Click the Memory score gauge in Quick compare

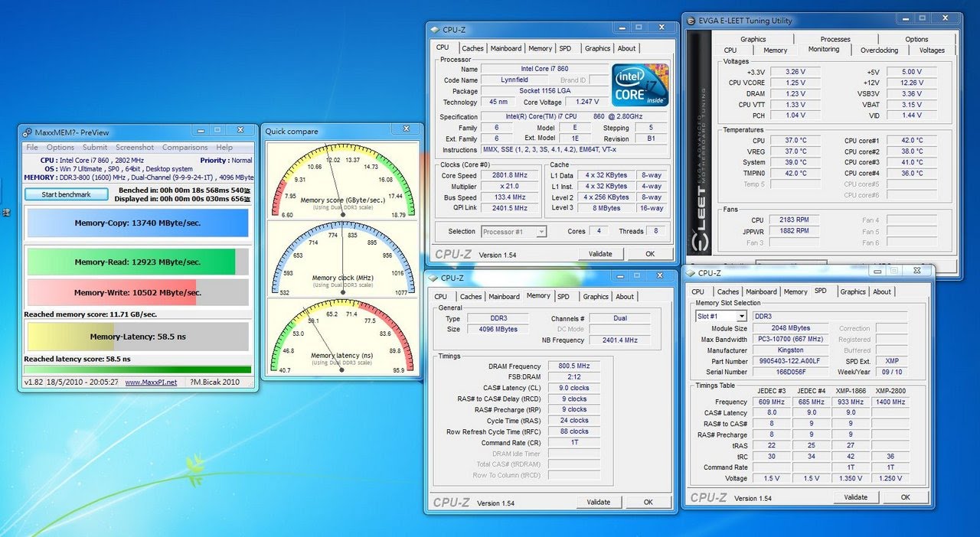tap(342, 181)
